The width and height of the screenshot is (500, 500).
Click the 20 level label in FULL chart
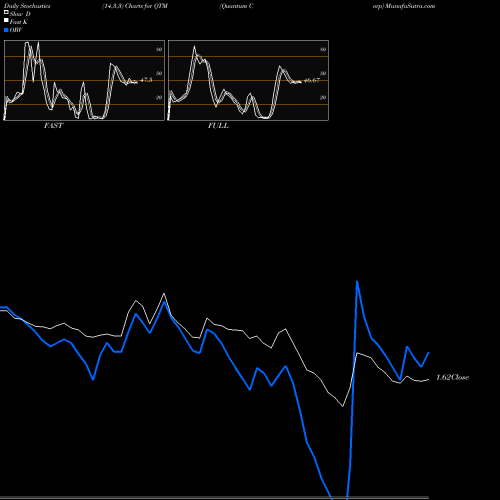click(x=323, y=97)
